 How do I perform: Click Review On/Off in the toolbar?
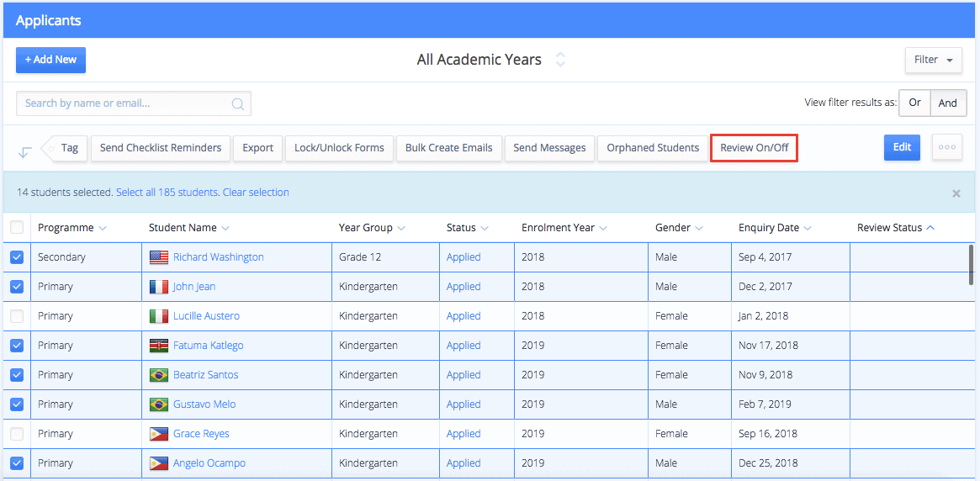(x=754, y=148)
